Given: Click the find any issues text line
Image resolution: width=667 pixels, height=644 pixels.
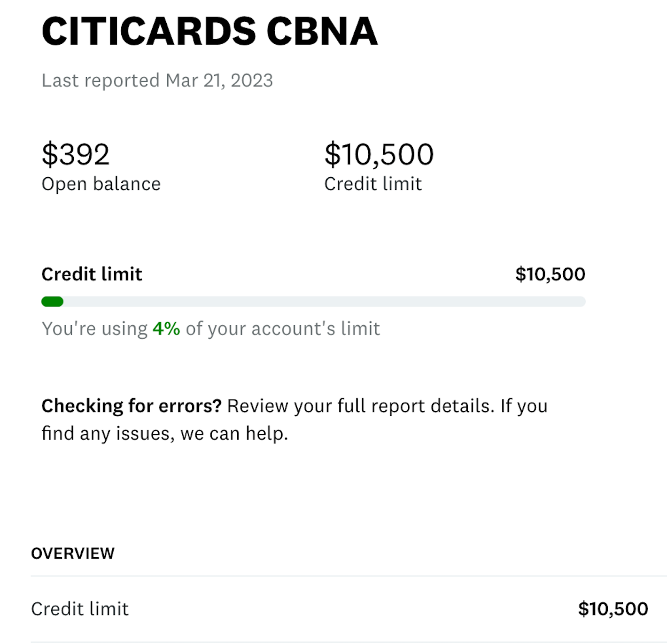Looking at the screenshot, I should click(165, 433).
